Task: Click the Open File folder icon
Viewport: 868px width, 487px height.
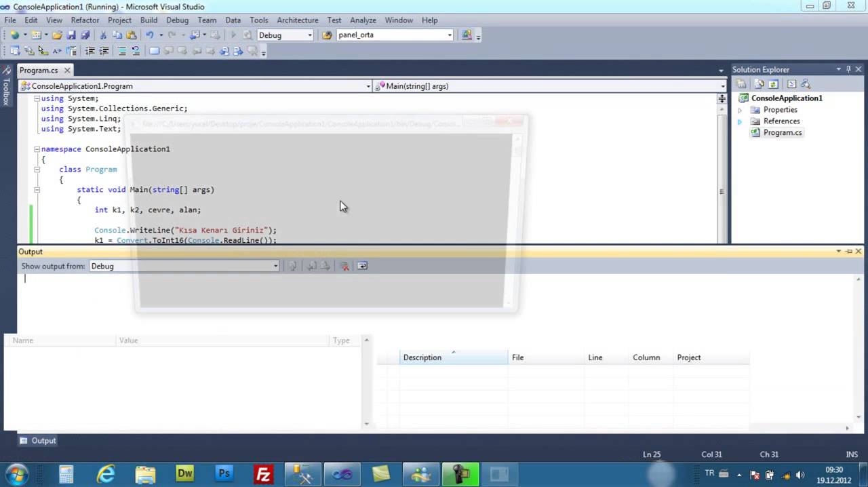Action: pyautogui.click(x=57, y=35)
